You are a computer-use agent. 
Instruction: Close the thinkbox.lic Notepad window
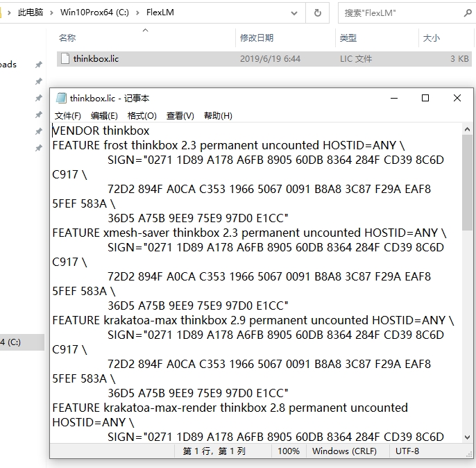(x=457, y=98)
